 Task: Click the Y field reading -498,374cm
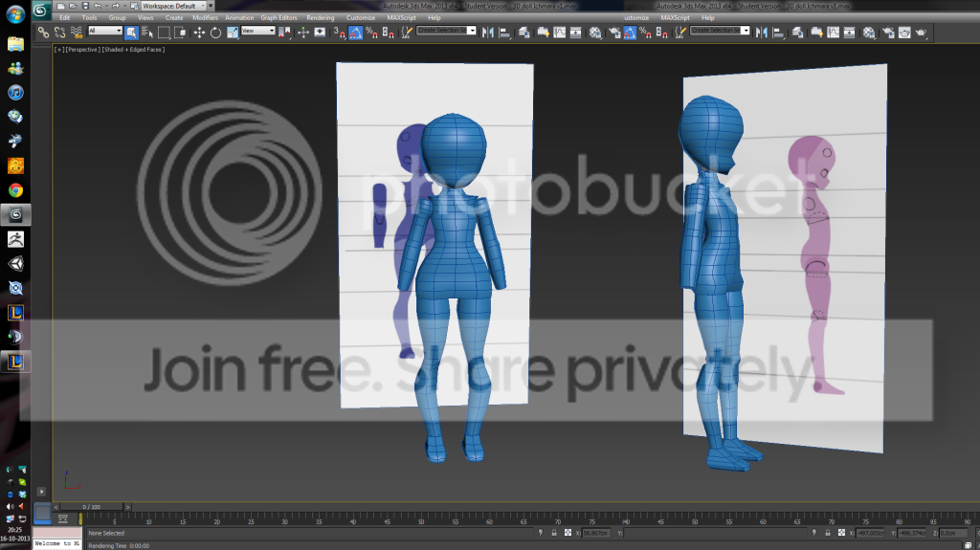coord(912,533)
